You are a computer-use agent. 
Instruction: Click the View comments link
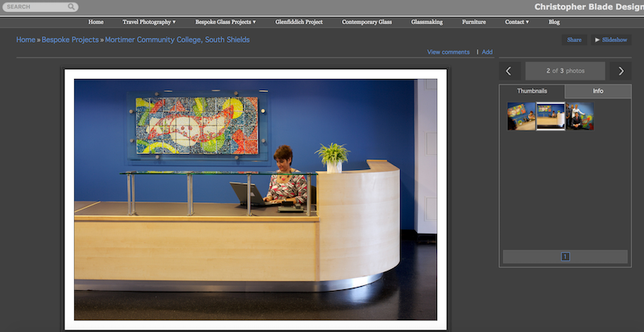point(448,52)
